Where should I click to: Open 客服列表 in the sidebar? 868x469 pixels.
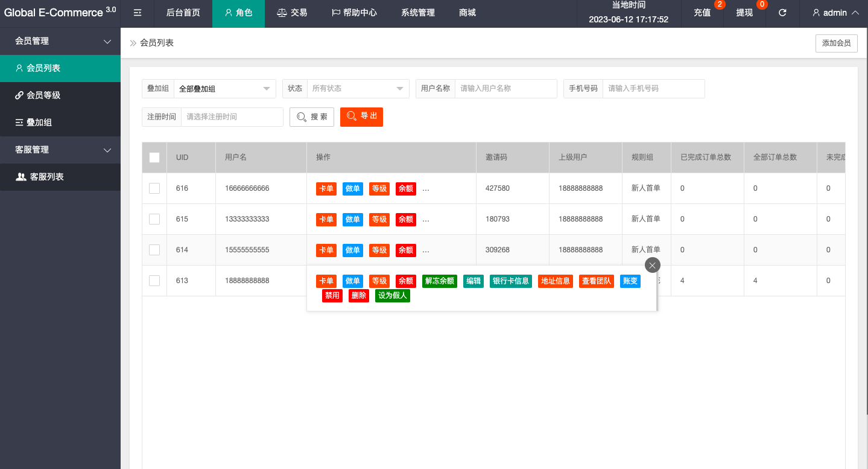click(x=40, y=177)
